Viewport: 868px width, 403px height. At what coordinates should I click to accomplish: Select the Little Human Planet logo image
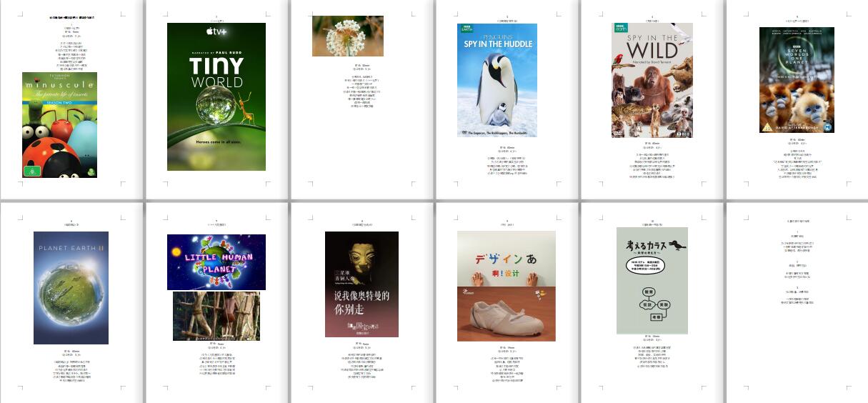216,262
